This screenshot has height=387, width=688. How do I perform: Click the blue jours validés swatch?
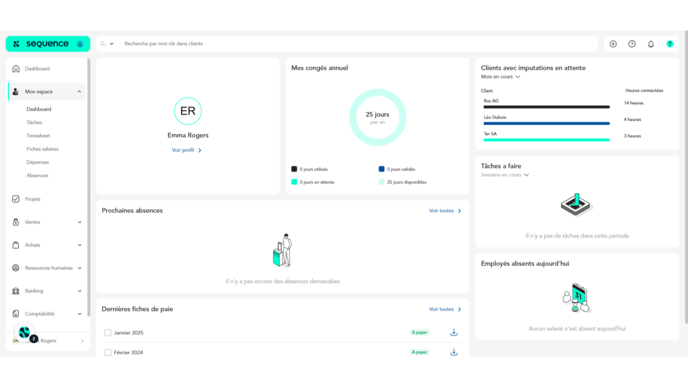pyautogui.click(x=381, y=169)
